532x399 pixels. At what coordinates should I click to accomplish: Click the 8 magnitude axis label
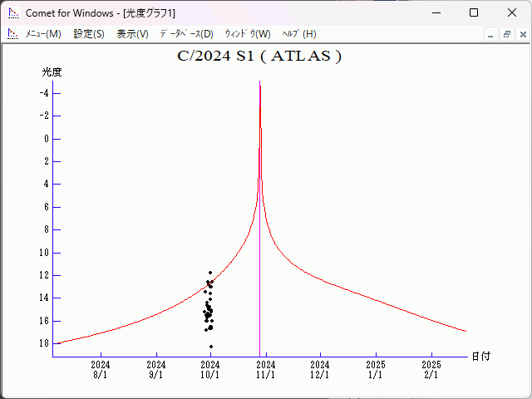click(x=47, y=229)
